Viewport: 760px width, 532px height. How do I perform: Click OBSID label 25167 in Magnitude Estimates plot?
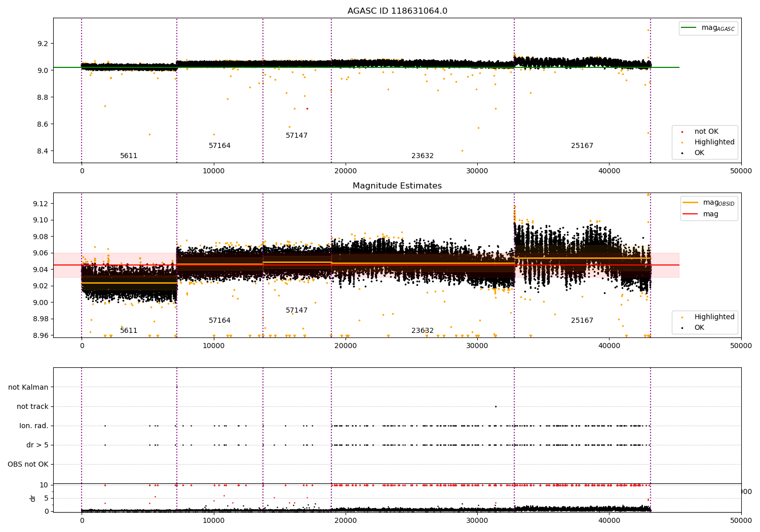pos(582,321)
